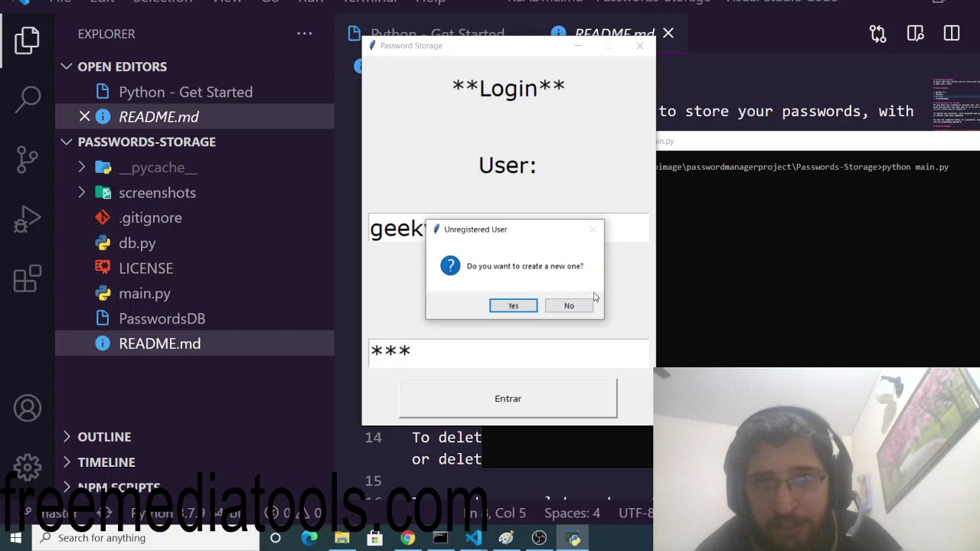Click the Search for anything box
Viewport: 980px width, 551px height.
(145, 538)
